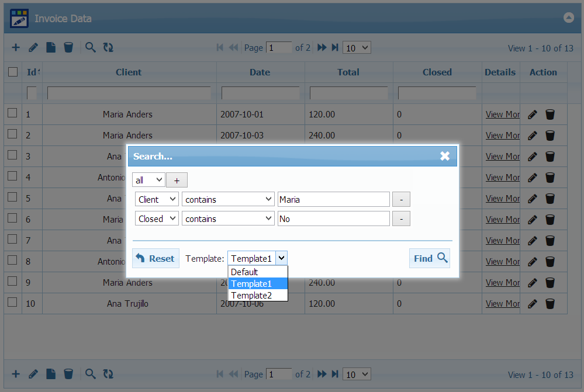
Task: Click inside the Page number input field
Action: (279, 47)
